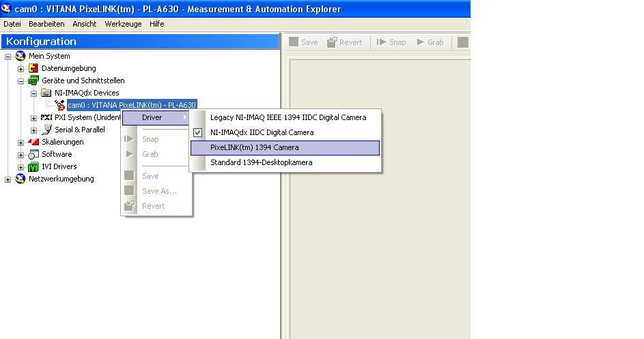The image size is (644, 339).
Task: Click the PXI System icon
Action: (x=46, y=117)
